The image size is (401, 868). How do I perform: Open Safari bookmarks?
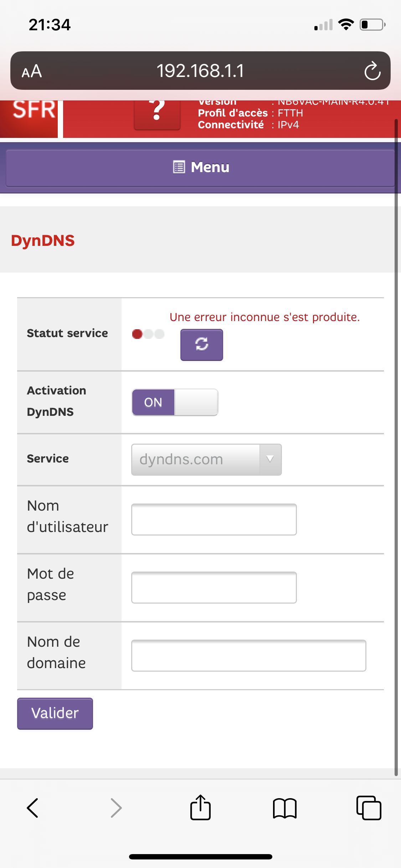[284, 808]
